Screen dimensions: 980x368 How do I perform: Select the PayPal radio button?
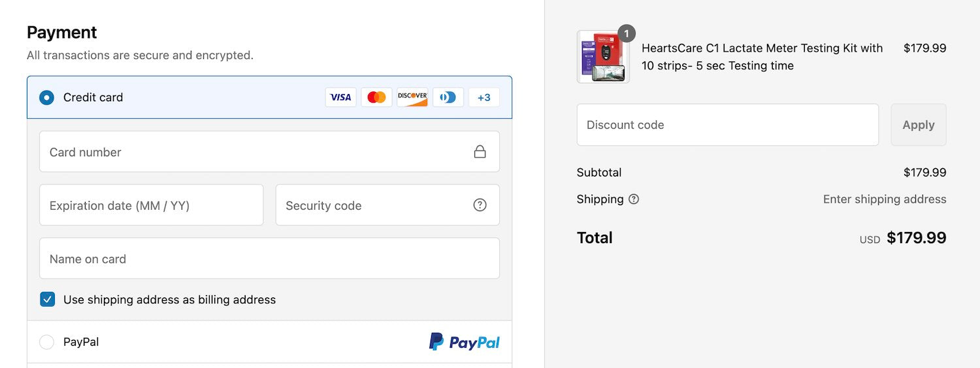(47, 342)
